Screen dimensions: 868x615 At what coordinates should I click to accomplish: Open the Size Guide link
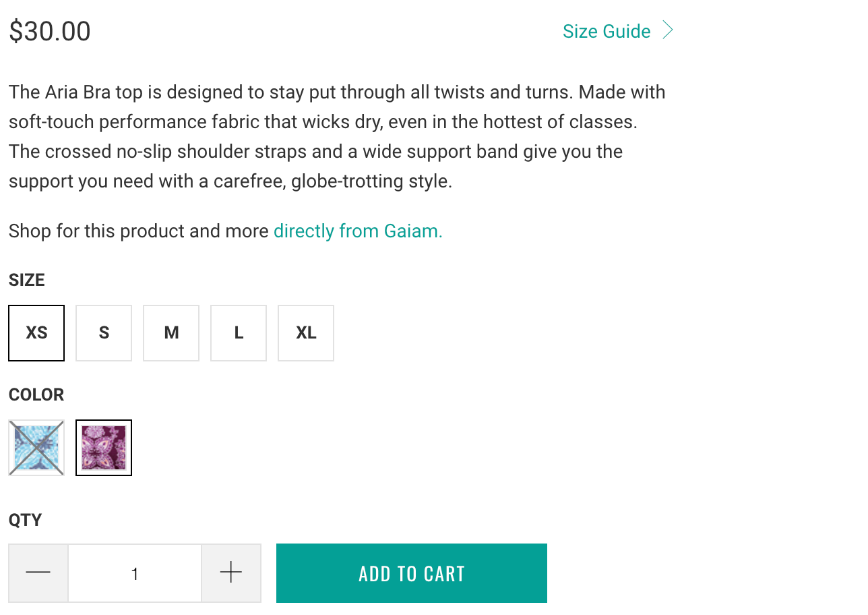pyautogui.click(x=607, y=32)
